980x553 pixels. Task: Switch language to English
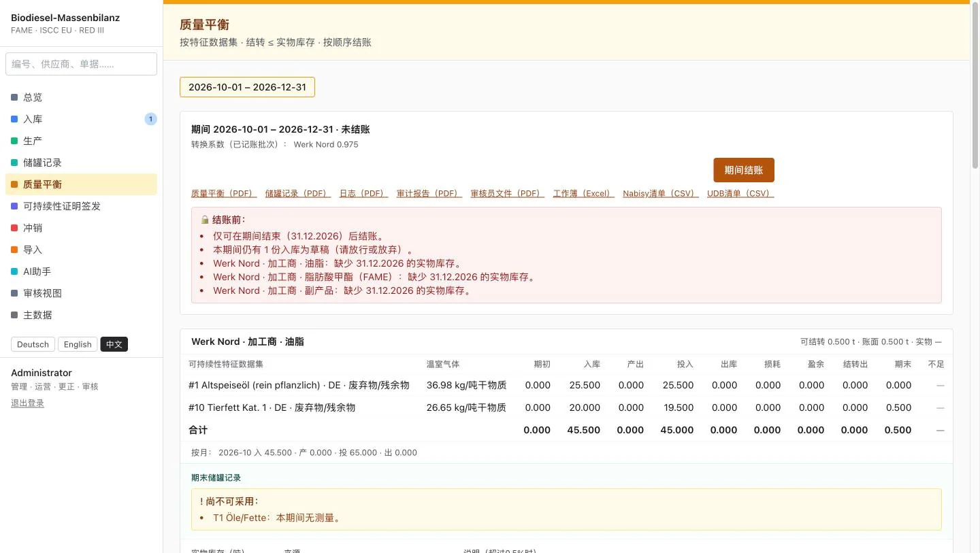coord(78,344)
